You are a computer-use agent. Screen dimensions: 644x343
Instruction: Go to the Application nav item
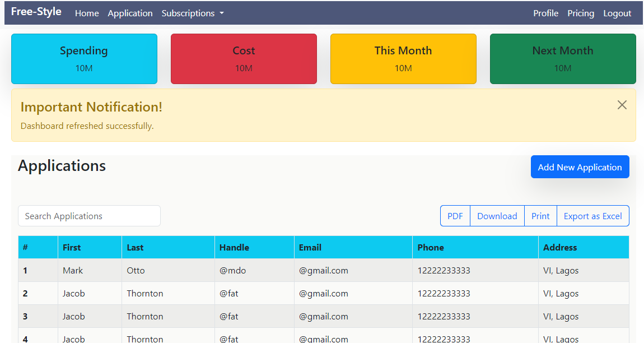(130, 13)
